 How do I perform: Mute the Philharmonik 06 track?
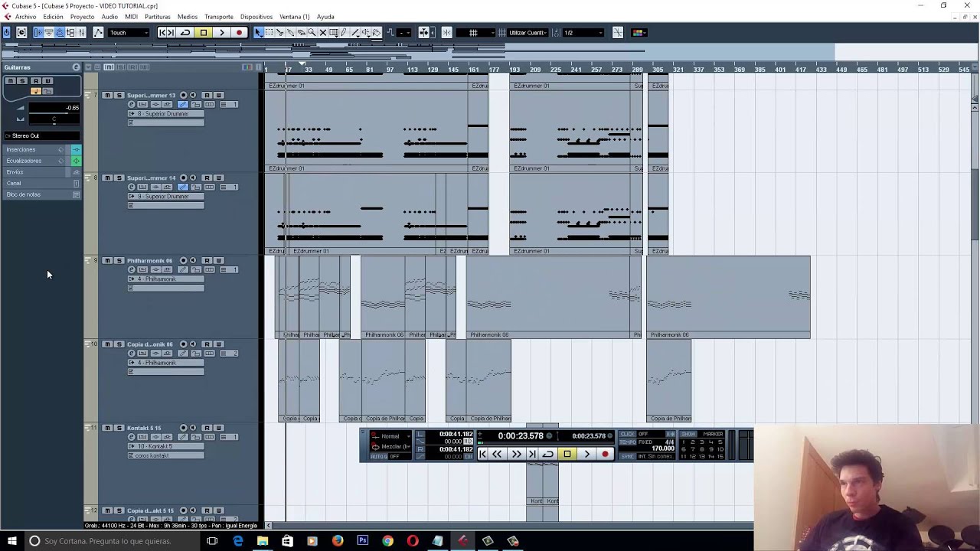[x=107, y=260]
